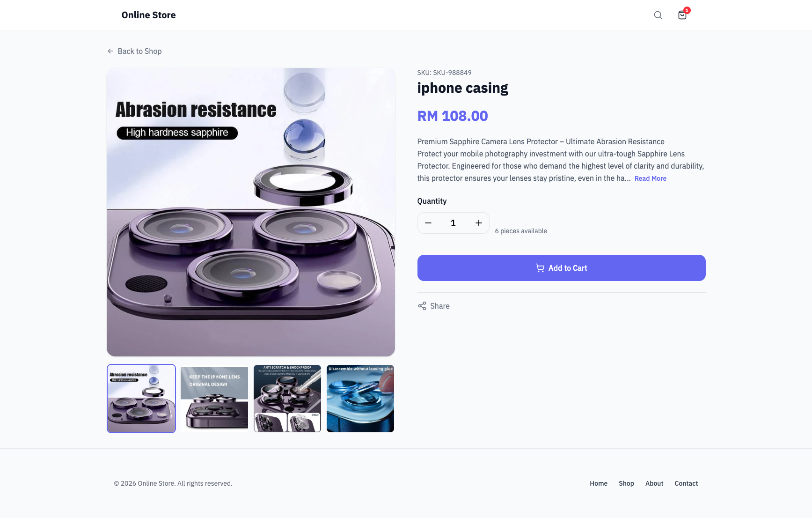Viewport: 812px width, 518px height.
Task: Decrease quantity with the minus button
Action: (x=428, y=223)
